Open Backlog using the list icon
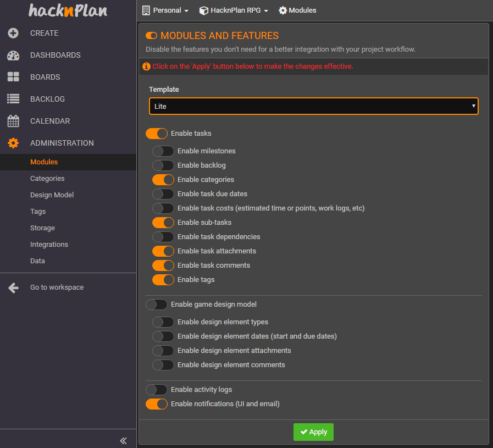The image size is (493, 448). pos(13,99)
